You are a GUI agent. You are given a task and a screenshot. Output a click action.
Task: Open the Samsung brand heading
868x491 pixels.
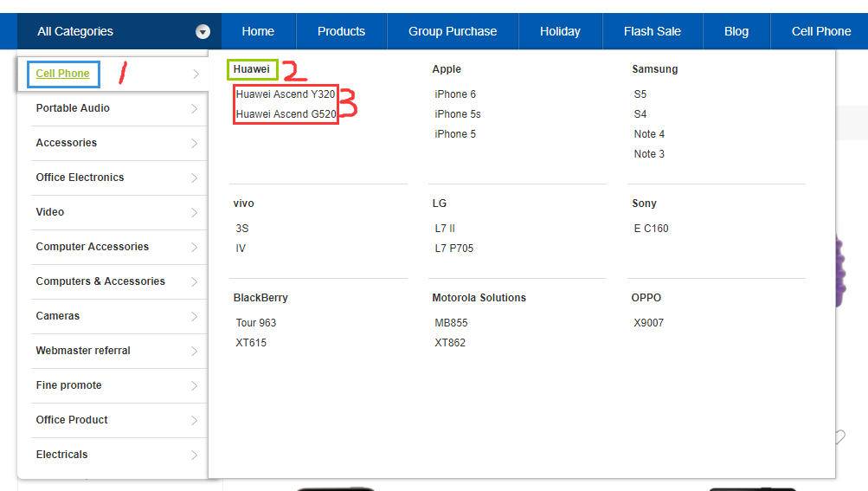(655, 69)
